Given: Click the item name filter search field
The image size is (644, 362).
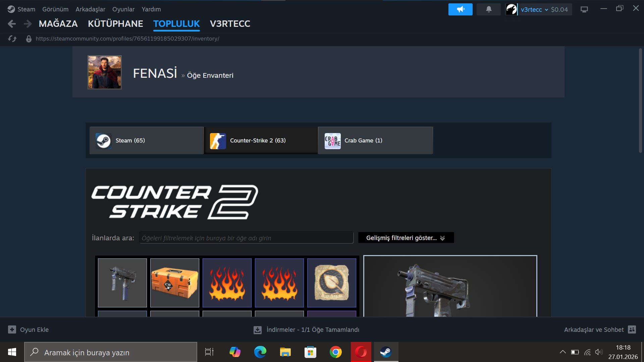Looking at the screenshot, I should (246, 238).
